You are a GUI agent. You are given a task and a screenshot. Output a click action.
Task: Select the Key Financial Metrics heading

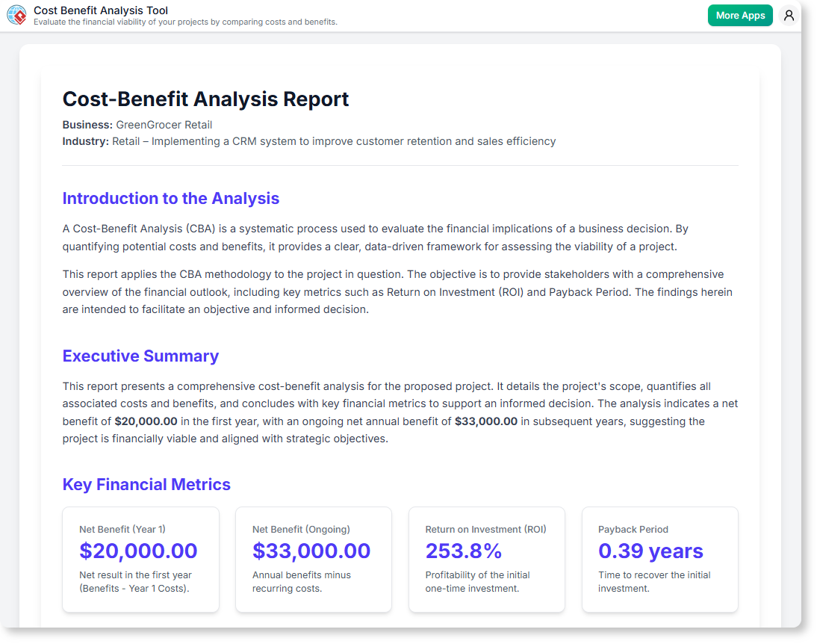[146, 484]
